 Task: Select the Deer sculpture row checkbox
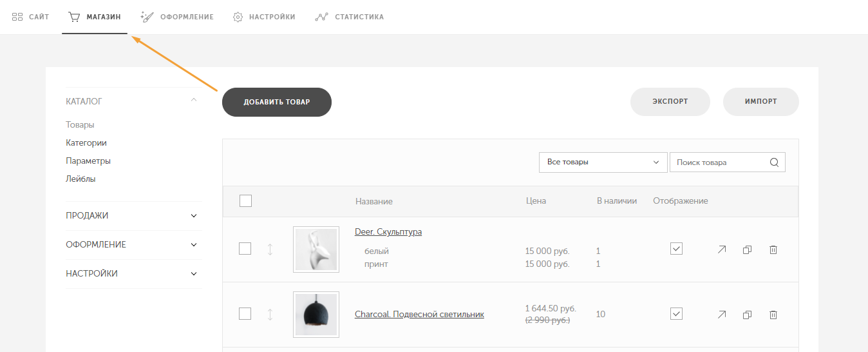coord(245,249)
